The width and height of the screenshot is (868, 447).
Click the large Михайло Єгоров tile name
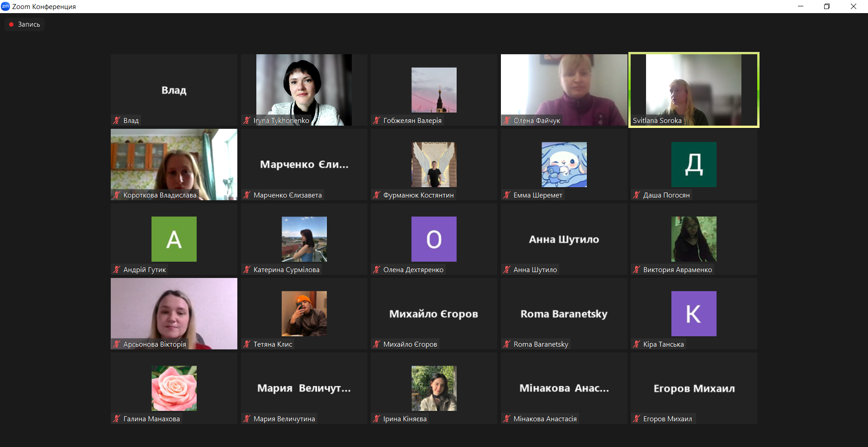point(434,314)
